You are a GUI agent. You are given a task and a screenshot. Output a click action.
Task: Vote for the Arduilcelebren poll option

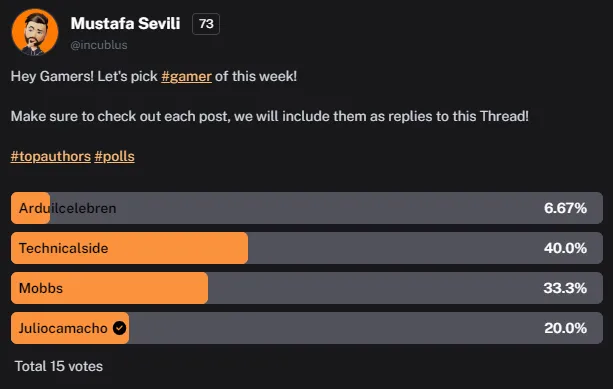coord(307,208)
